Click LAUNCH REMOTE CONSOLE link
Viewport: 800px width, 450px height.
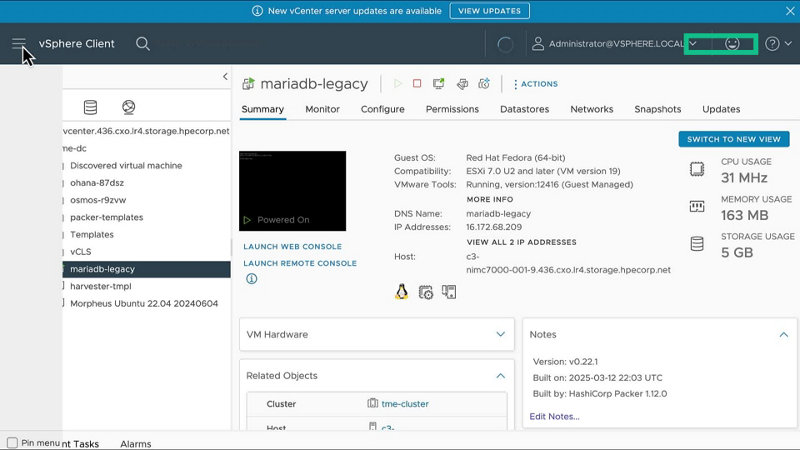300,263
